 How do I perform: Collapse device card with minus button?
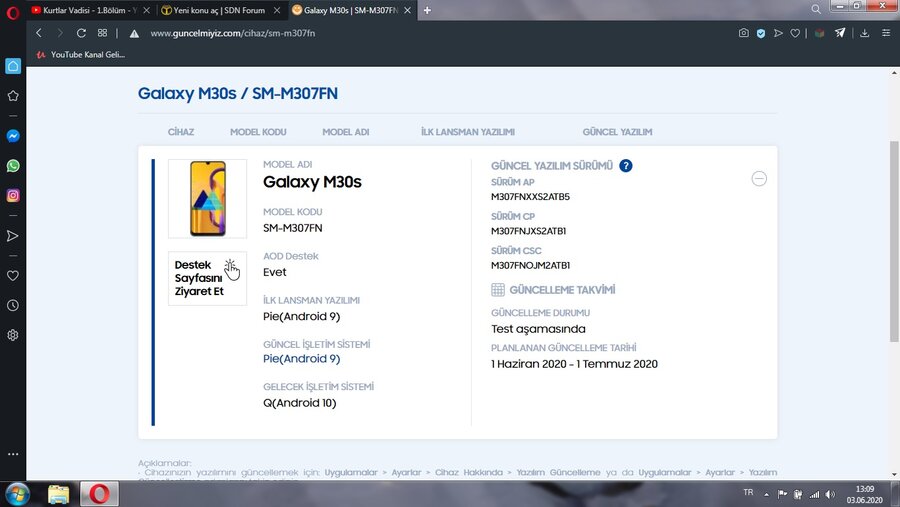coord(759,179)
